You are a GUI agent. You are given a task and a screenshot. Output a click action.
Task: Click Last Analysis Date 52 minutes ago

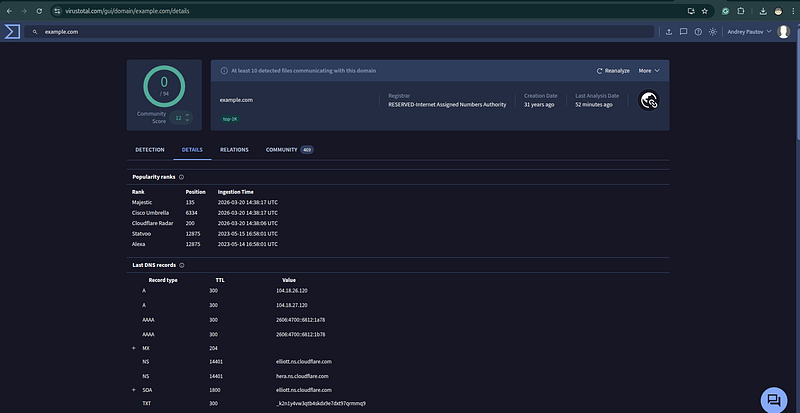[x=594, y=105]
